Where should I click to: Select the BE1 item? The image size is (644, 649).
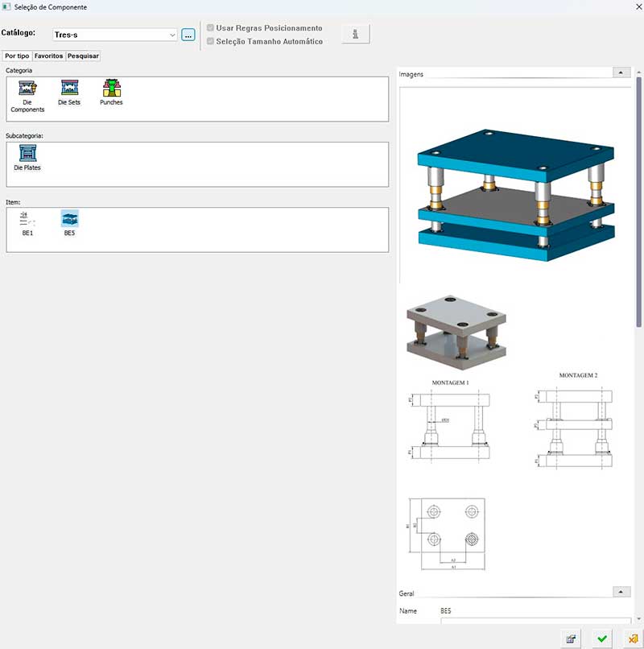(x=27, y=219)
